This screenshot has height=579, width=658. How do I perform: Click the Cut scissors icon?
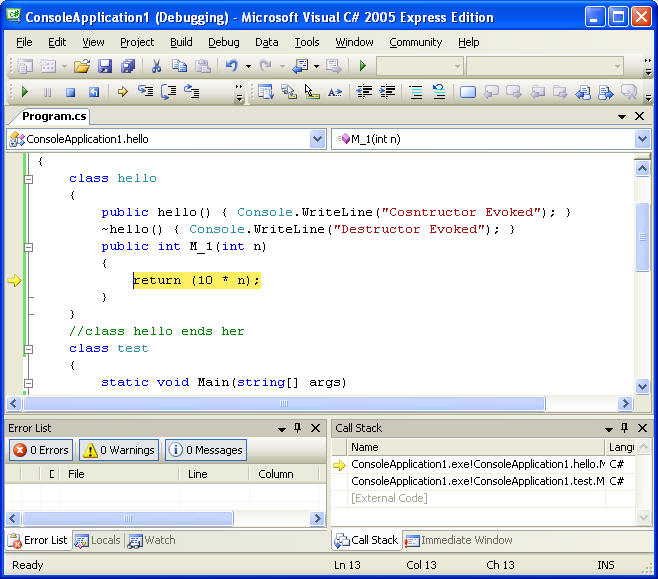(156, 66)
